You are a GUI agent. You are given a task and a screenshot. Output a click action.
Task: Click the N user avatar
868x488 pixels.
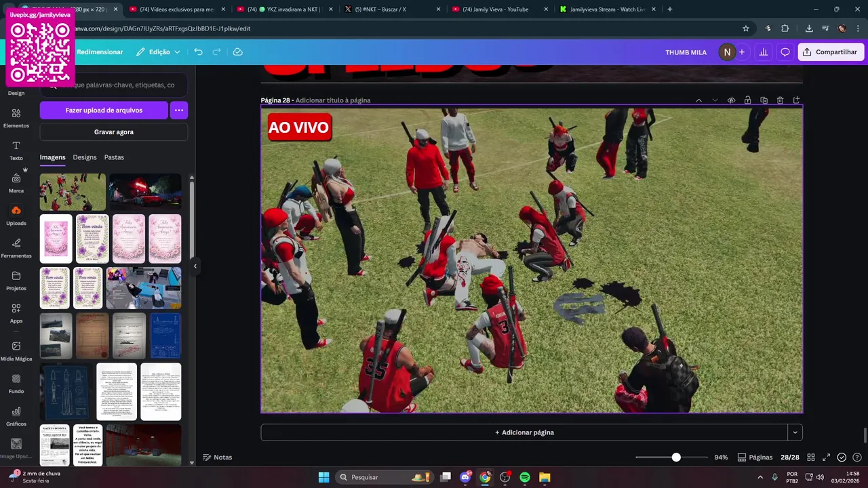(727, 52)
